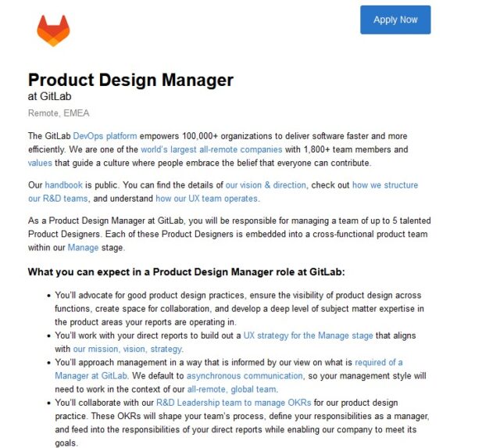
Task: Click the Product Design Manager heading
Action: (130, 80)
